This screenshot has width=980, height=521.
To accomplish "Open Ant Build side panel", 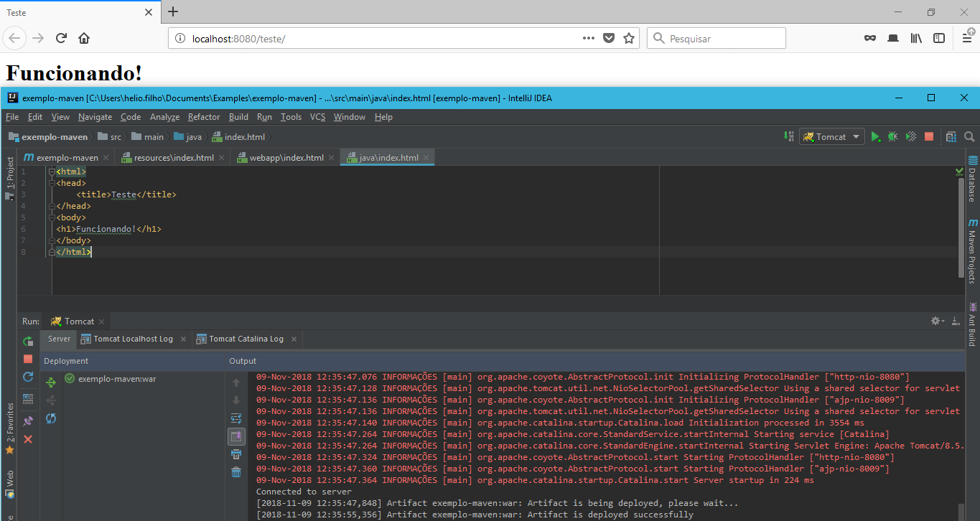I will click(x=973, y=324).
